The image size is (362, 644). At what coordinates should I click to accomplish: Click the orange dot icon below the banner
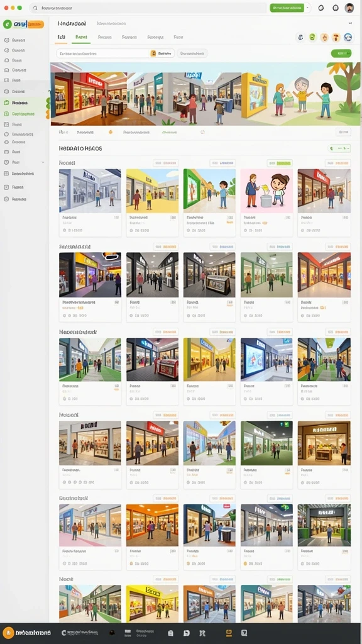111,132
